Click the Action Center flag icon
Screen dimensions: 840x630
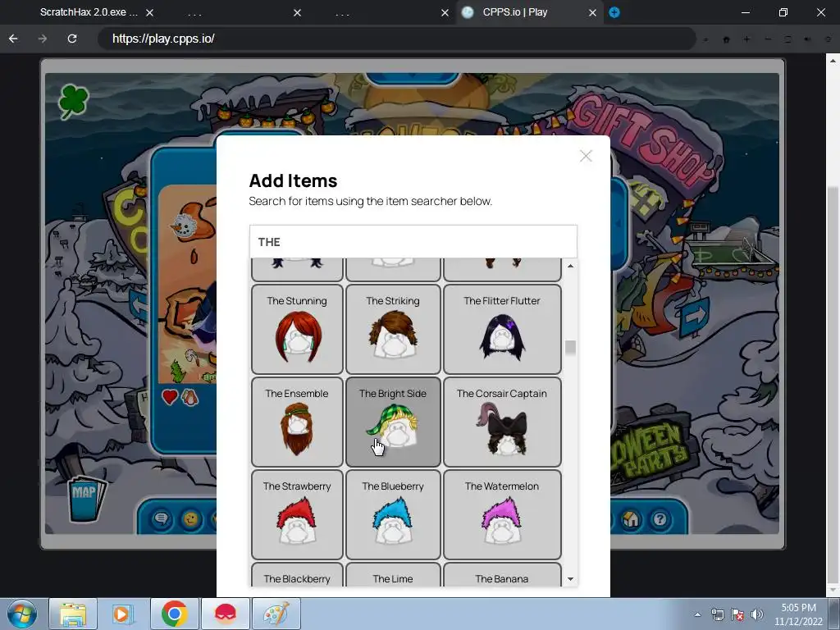point(737,614)
